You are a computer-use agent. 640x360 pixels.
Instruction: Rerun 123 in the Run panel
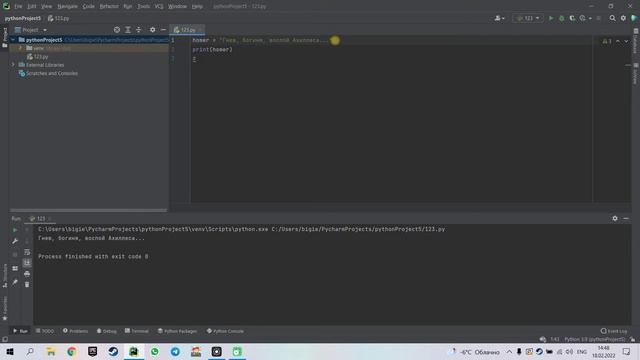coord(15,230)
